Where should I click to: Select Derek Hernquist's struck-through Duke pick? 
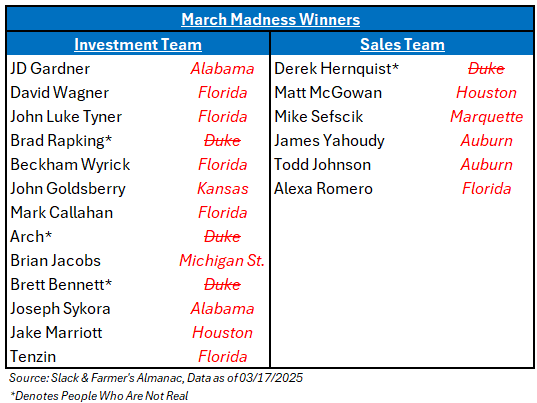point(486,69)
